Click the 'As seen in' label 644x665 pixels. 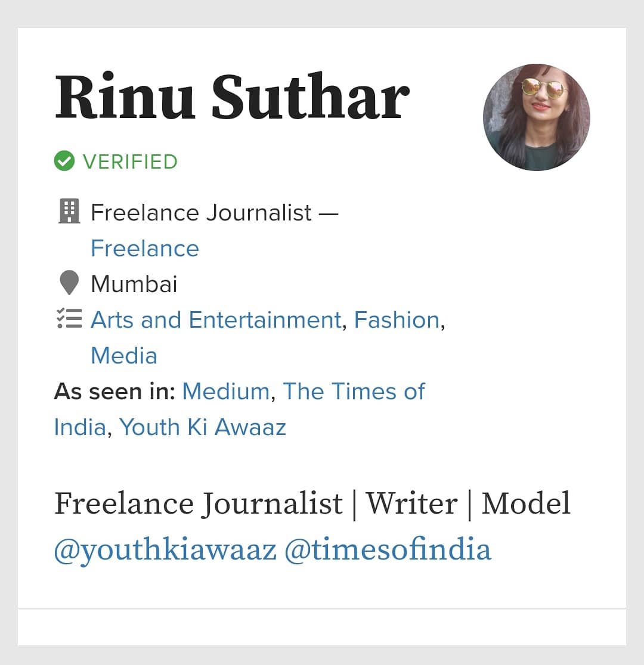click(114, 391)
